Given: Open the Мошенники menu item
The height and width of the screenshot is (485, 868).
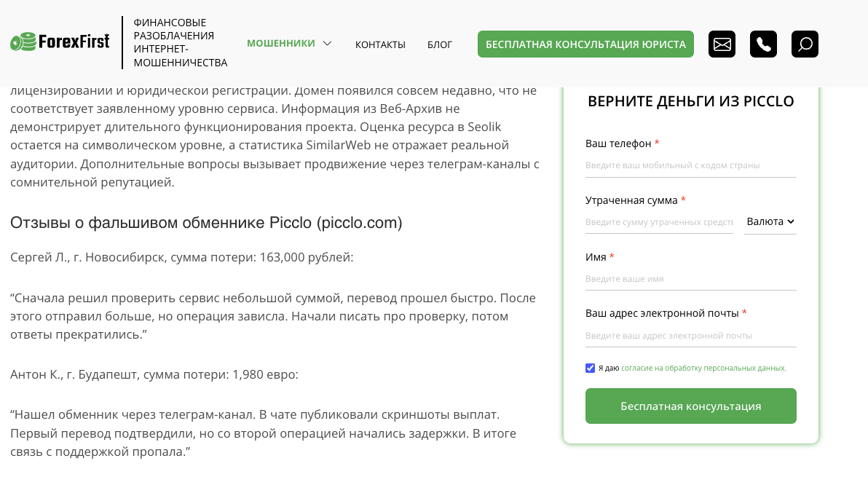Looking at the screenshot, I should 281,44.
